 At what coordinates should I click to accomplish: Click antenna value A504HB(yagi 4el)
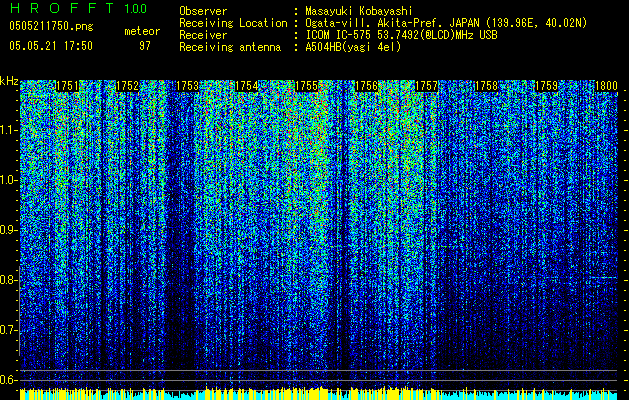click(353, 47)
